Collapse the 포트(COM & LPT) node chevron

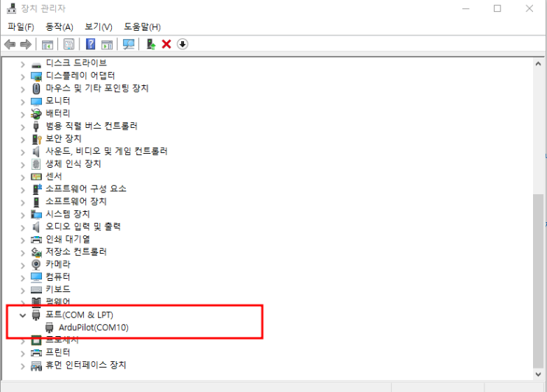click(x=23, y=316)
